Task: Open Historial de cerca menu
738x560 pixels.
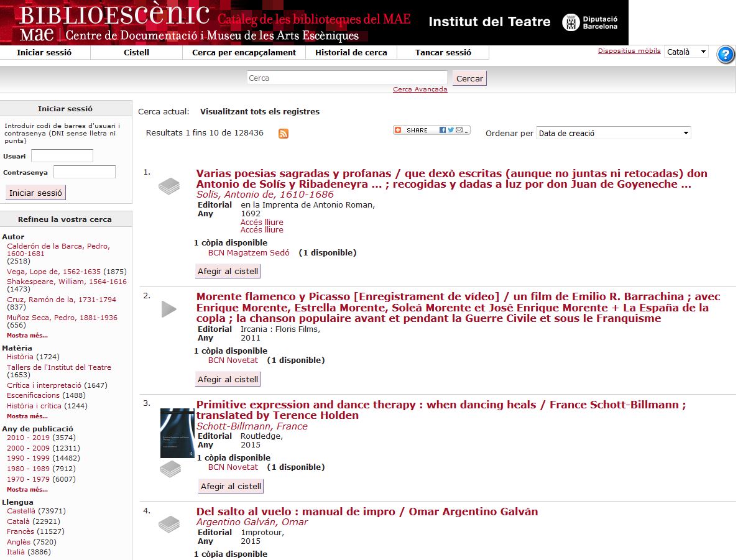Action: pyautogui.click(x=351, y=53)
